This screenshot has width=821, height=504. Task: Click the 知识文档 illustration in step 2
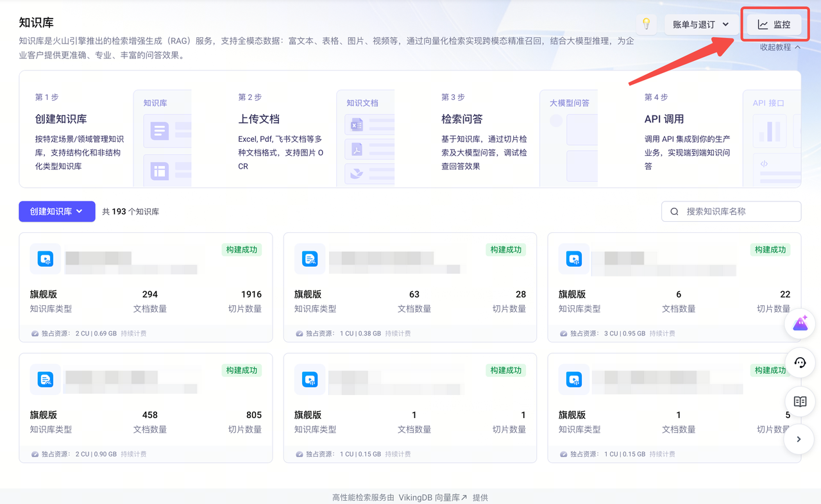tap(366, 139)
